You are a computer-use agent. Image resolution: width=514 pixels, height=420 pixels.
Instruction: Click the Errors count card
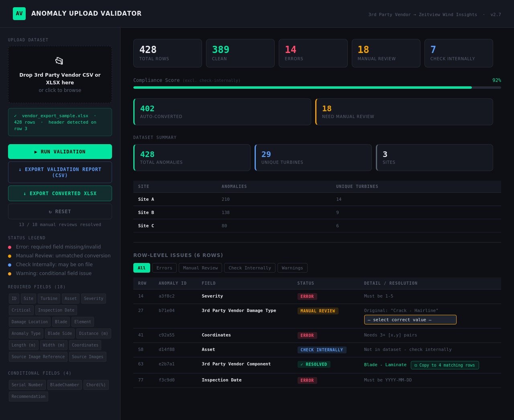coord(313,53)
